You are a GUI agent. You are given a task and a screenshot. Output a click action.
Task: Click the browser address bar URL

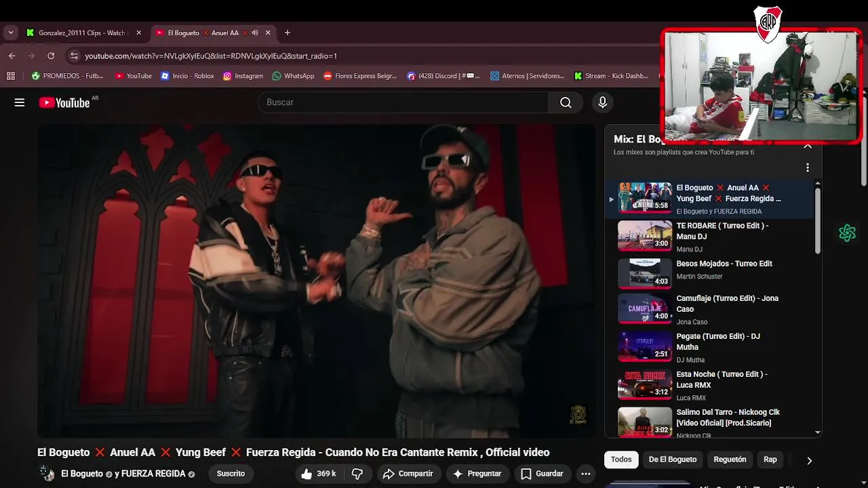[x=211, y=56]
